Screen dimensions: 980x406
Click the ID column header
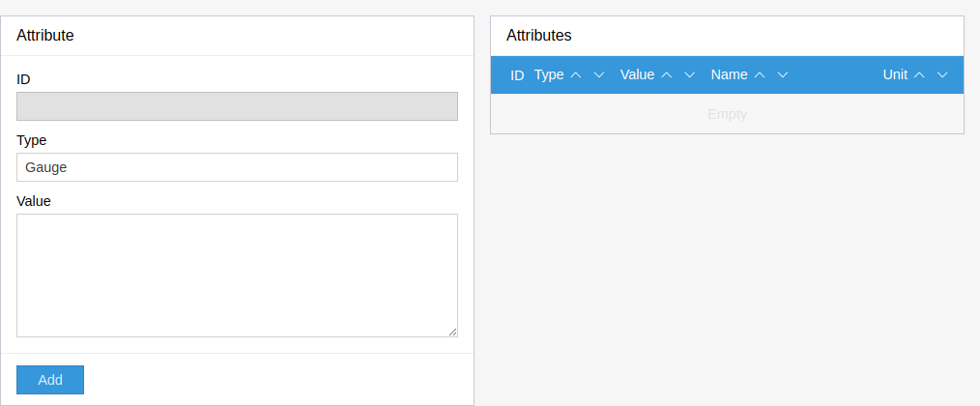click(x=517, y=74)
